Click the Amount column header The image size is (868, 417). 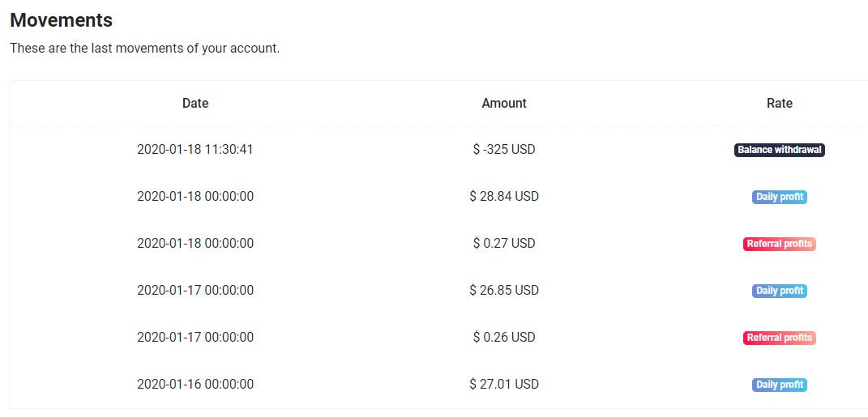click(504, 103)
